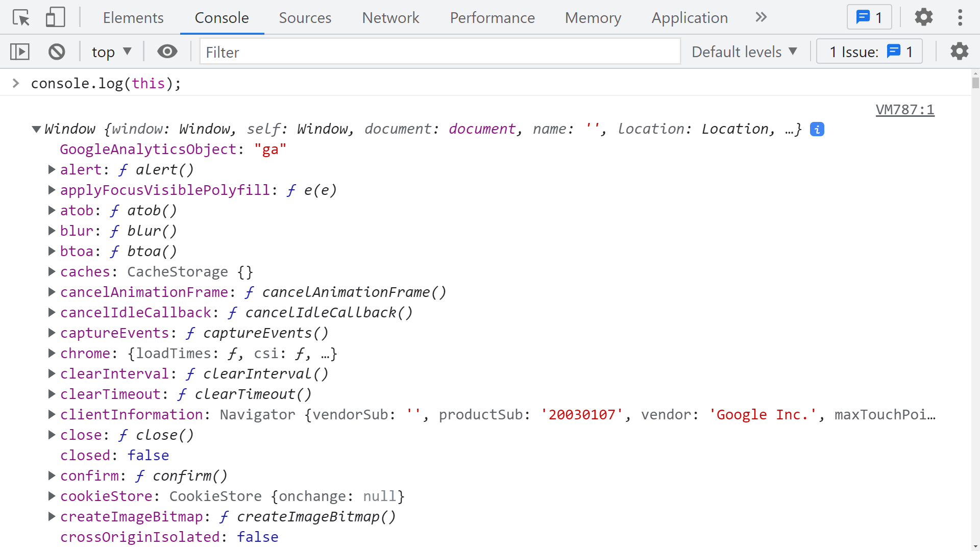The image size is (980, 551).
Task: Click the 1 Issue button
Action: [x=869, y=52]
